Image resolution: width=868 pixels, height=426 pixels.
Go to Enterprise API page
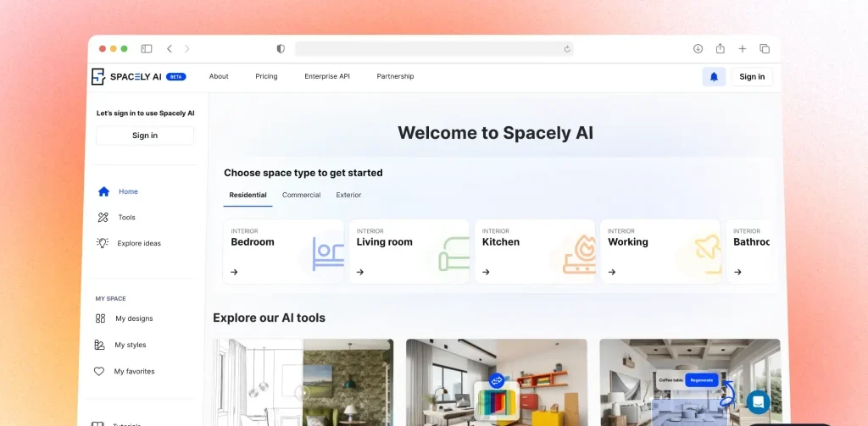pyautogui.click(x=326, y=76)
